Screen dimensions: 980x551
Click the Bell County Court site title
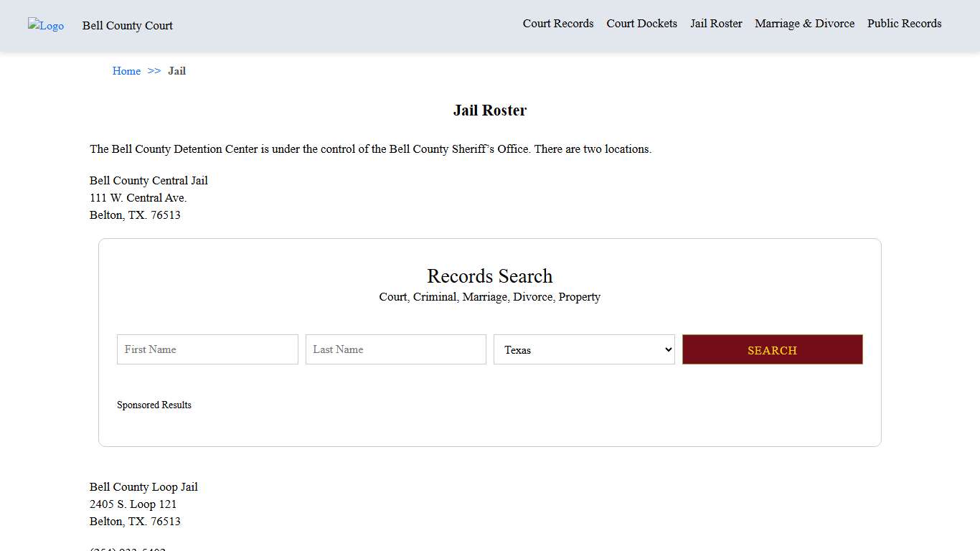click(x=127, y=26)
